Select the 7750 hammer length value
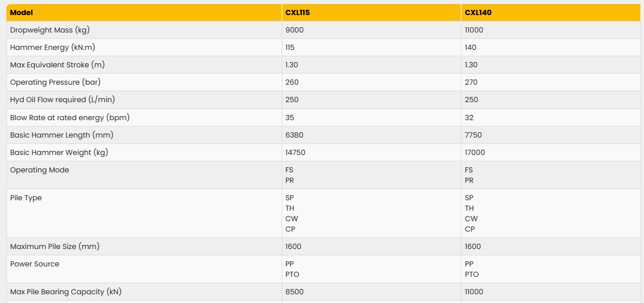Viewport: 644px width, 303px height. (x=474, y=135)
